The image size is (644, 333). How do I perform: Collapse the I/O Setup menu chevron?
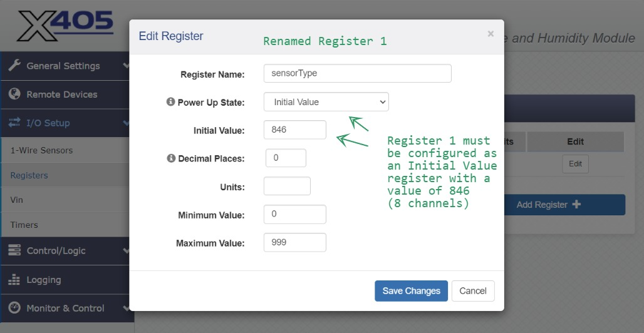click(126, 122)
